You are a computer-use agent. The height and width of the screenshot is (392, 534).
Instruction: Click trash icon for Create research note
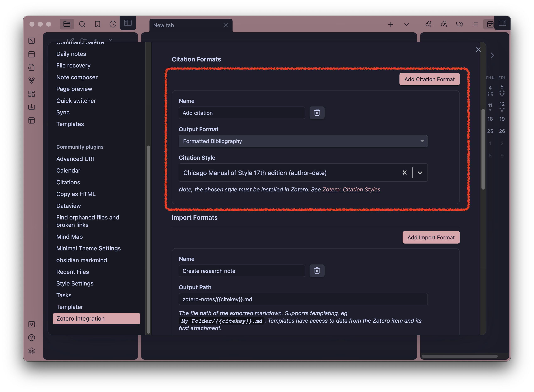pyautogui.click(x=317, y=271)
